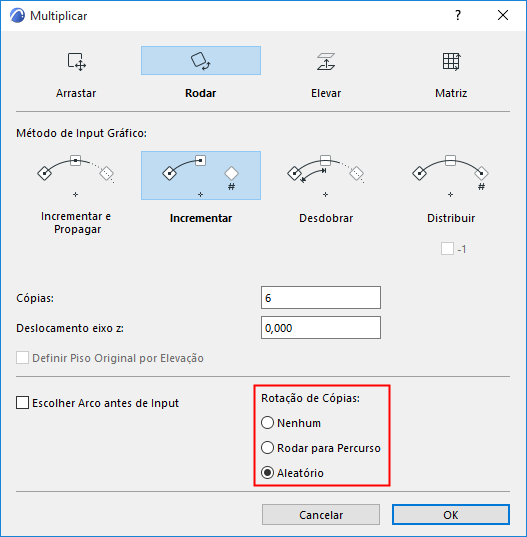Select Rodar para Percurso radio option
Viewport: 527px width, 537px height.
pos(267,448)
